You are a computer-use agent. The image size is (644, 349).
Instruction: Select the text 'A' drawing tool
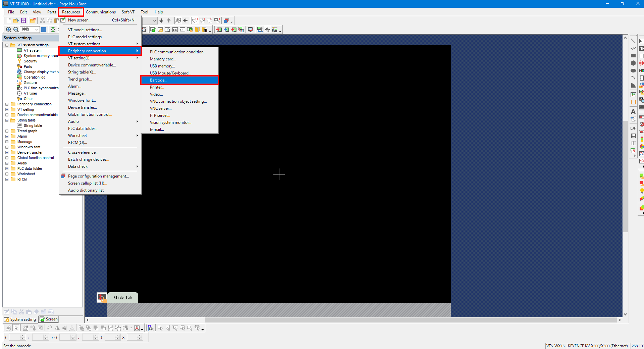(x=633, y=111)
